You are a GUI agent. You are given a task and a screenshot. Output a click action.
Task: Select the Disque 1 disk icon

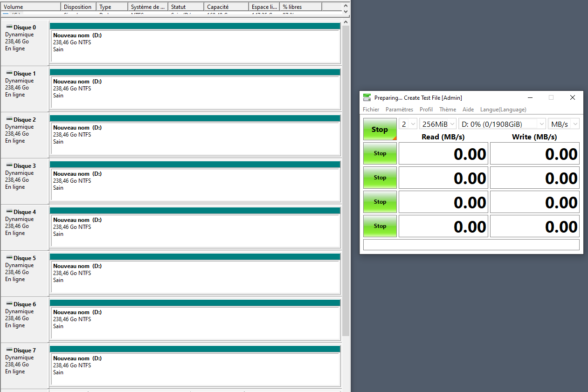point(9,74)
